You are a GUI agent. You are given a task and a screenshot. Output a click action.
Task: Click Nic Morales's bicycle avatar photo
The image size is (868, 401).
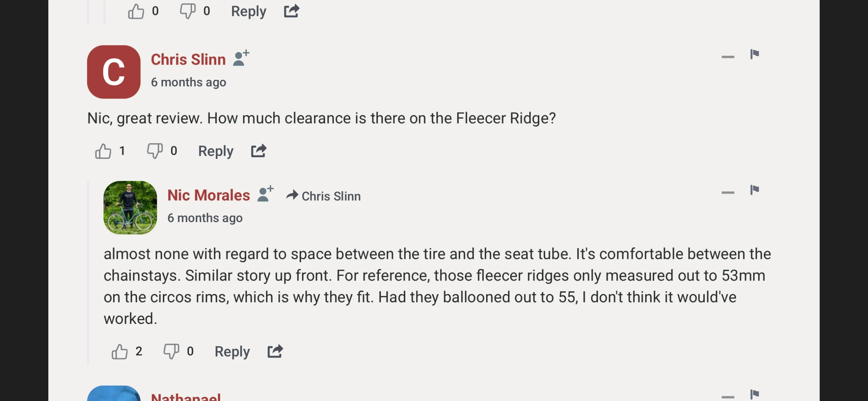130,207
